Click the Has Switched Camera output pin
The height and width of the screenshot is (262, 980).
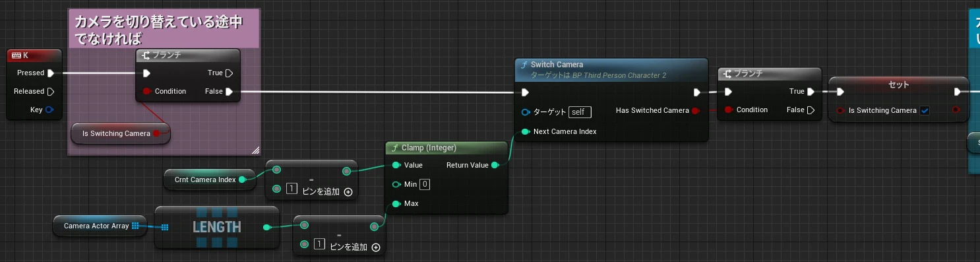coord(696,110)
